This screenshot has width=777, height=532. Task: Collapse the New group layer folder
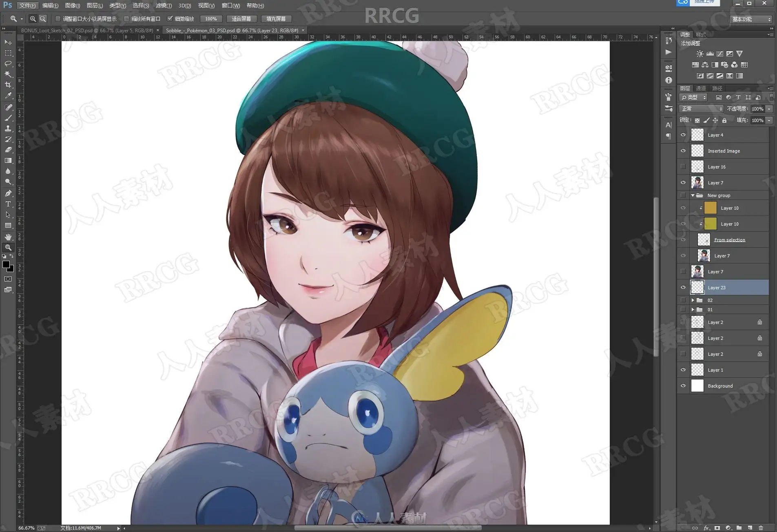pos(693,195)
